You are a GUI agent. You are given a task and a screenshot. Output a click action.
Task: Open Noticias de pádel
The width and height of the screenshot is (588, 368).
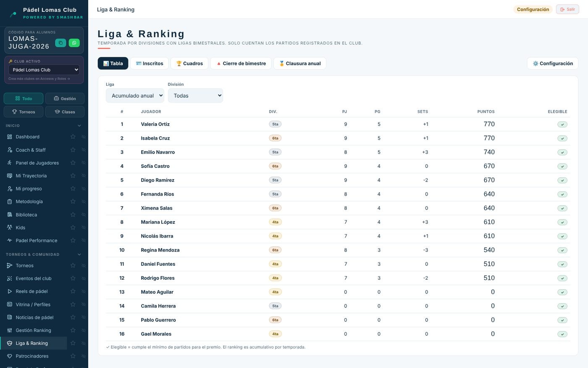34,318
